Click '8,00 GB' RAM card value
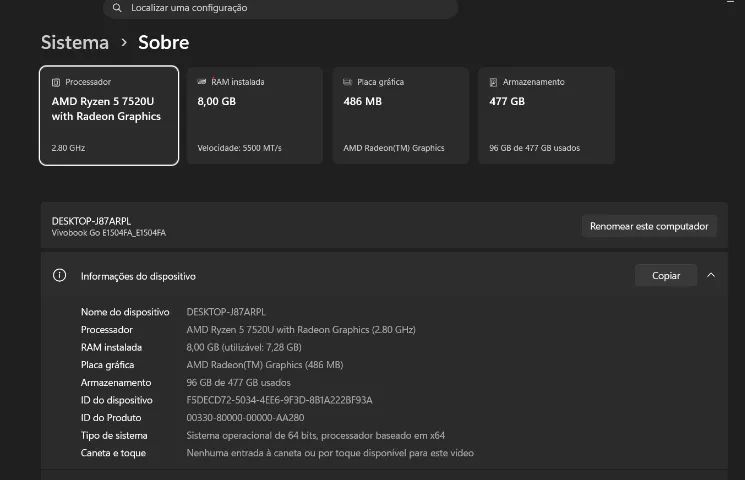745x480 pixels. click(217, 101)
